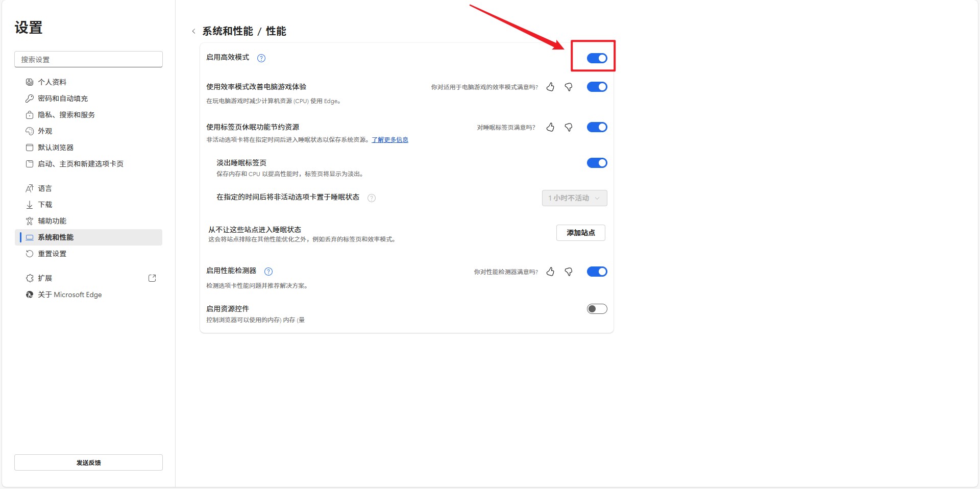Viewport: 980px width, 489px height.
Task: Click thumbs up for 性能检测器 feedback
Action: (x=550, y=272)
